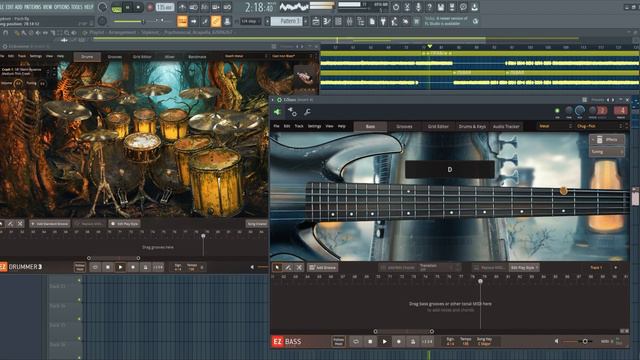Select the Bass tab in EZbass

coord(370,127)
